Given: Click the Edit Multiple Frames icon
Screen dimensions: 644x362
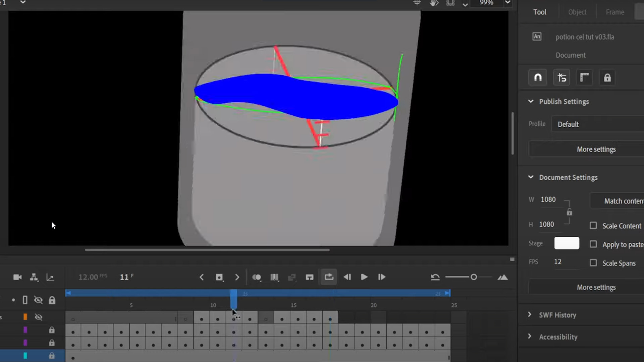Looking at the screenshot, I should (x=274, y=277).
